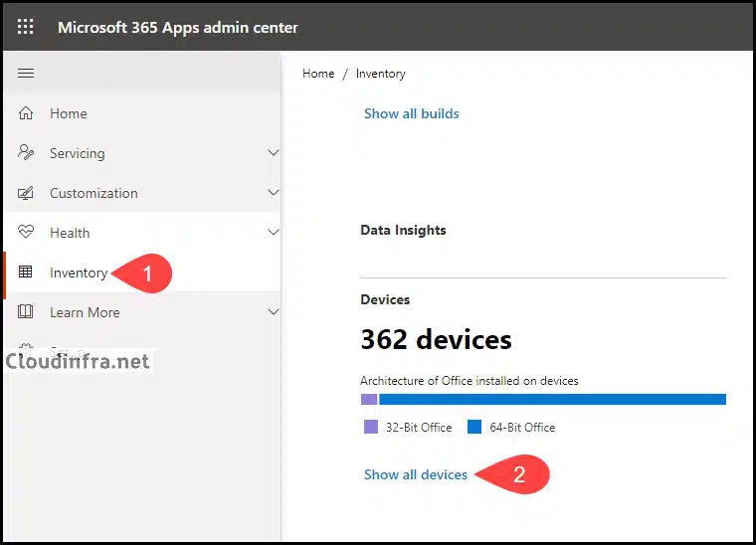Screen dimensions: 756x545
Task: Click the 362 devices count
Action: pos(436,340)
